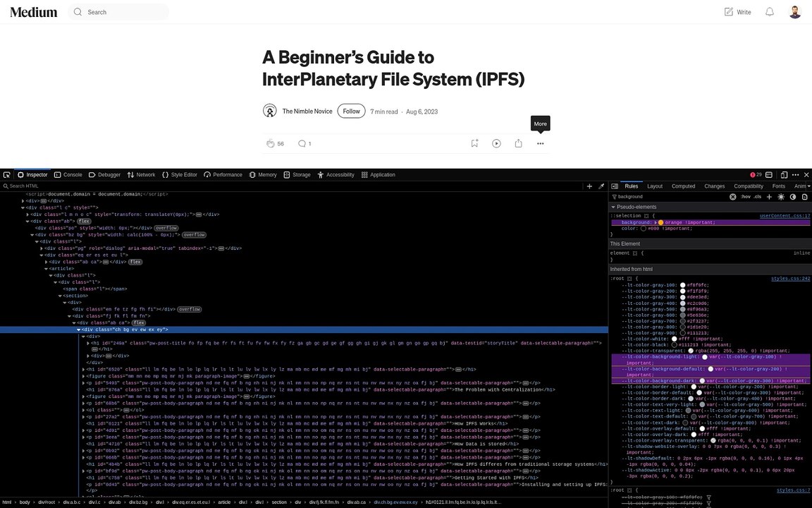Focus the Search HTML field
The width and height of the screenshot is (812, 508).
coord(293,186)
